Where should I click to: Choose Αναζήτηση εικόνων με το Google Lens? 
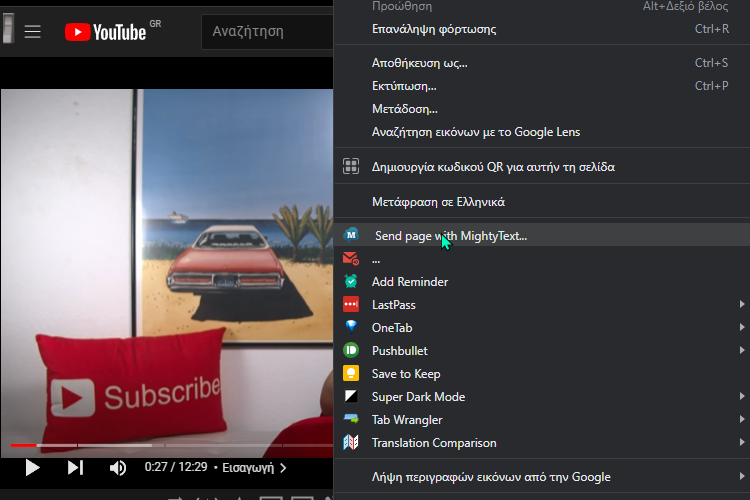[541, 132]
